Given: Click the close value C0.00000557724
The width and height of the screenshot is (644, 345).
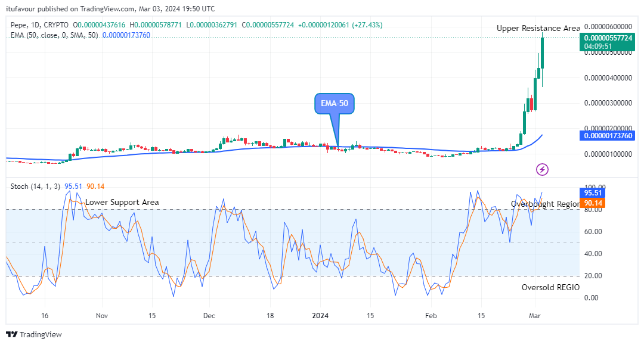Looking at the screenshot, I should (x=268, y=25).
